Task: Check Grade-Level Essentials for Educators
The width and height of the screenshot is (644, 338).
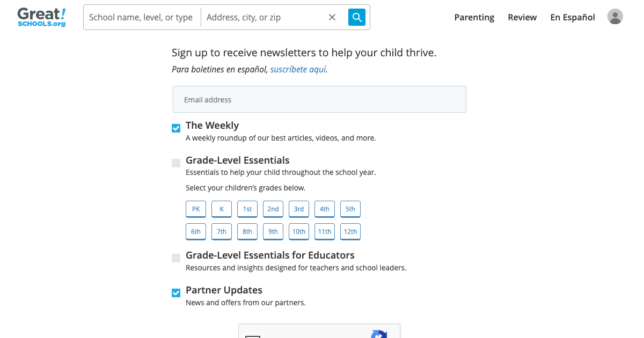Action: [175, 258]
